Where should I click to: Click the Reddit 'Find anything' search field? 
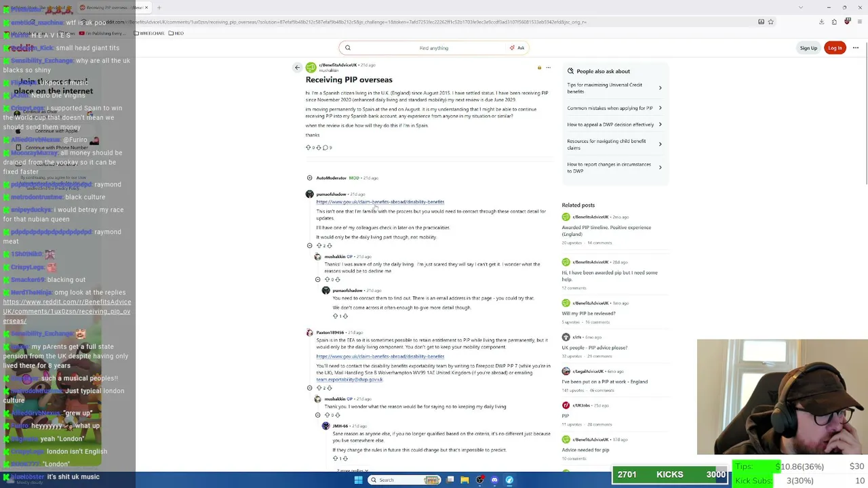(x=434, y=48)
